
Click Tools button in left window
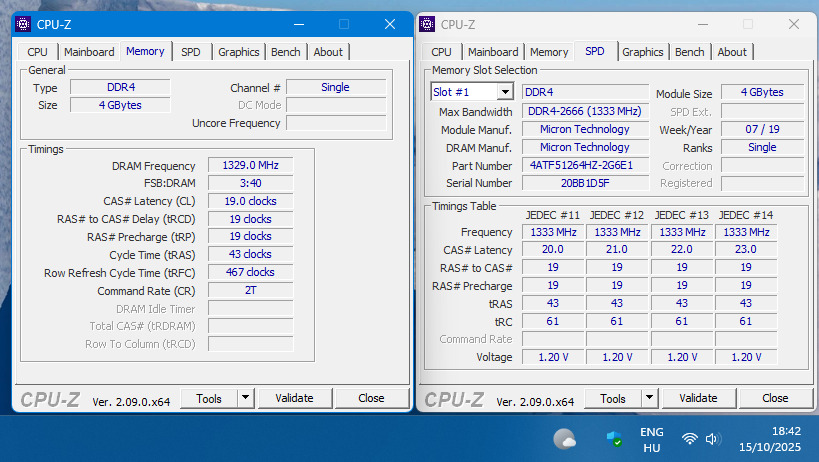(209, 398)
